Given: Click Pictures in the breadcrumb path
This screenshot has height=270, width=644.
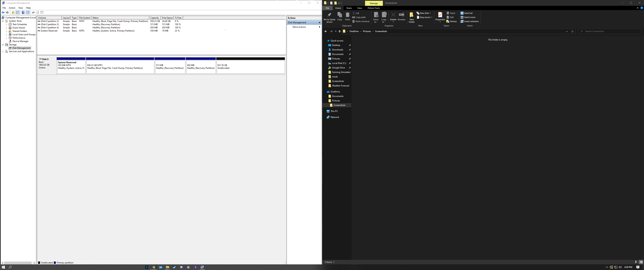Looking at the screenshot, I should pyautogui.click(x=367, y=31).
